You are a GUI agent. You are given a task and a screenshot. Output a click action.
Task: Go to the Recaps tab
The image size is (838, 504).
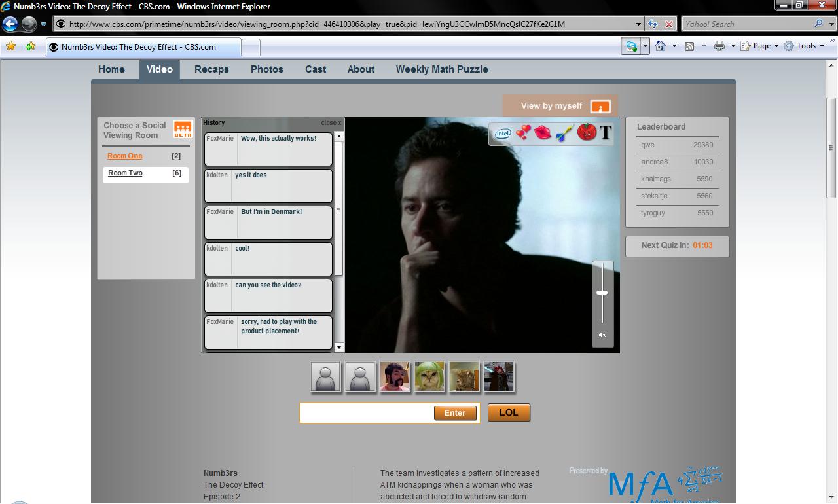tap(211, 69)
